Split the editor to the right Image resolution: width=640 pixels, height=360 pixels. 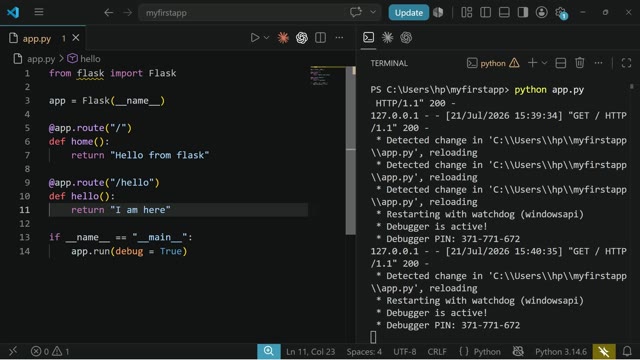click(x=320, y=38)
